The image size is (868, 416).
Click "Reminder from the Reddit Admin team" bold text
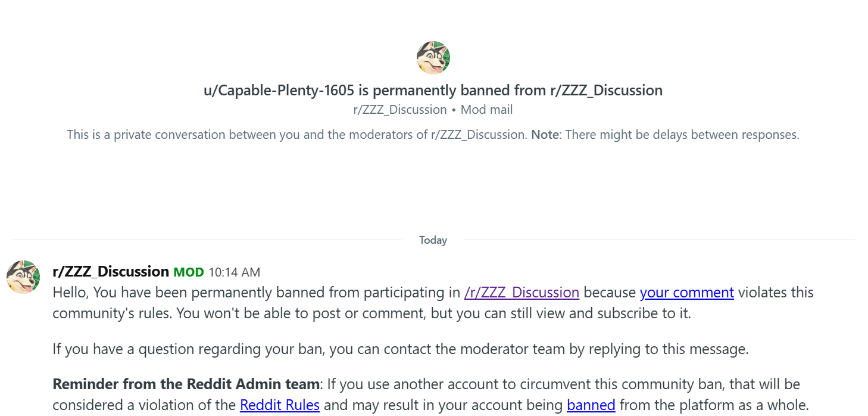tap(186, 384)
